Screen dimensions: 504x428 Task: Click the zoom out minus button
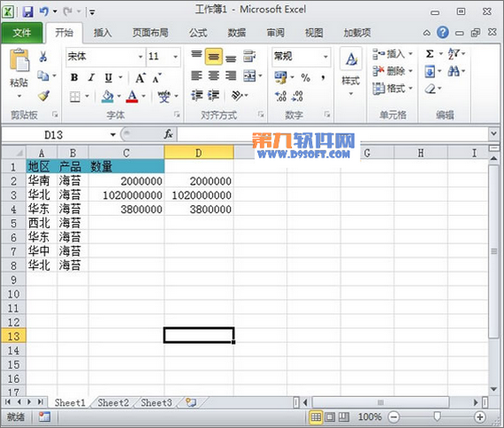[x=393, y=417]
